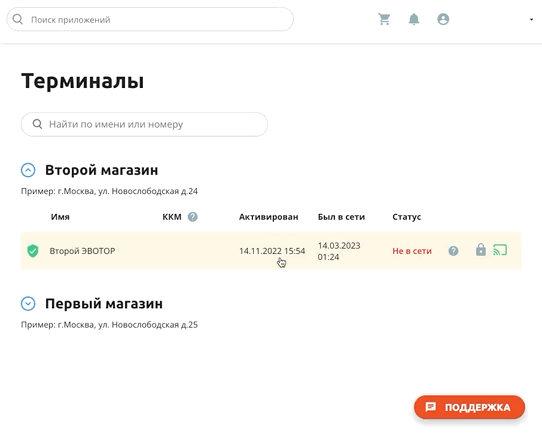The width and height of the screenshot is (542, 436).
Task: Select the Второй ЭВОТОР terminal name
Action: pyautogui.click(x=82, y=251)
